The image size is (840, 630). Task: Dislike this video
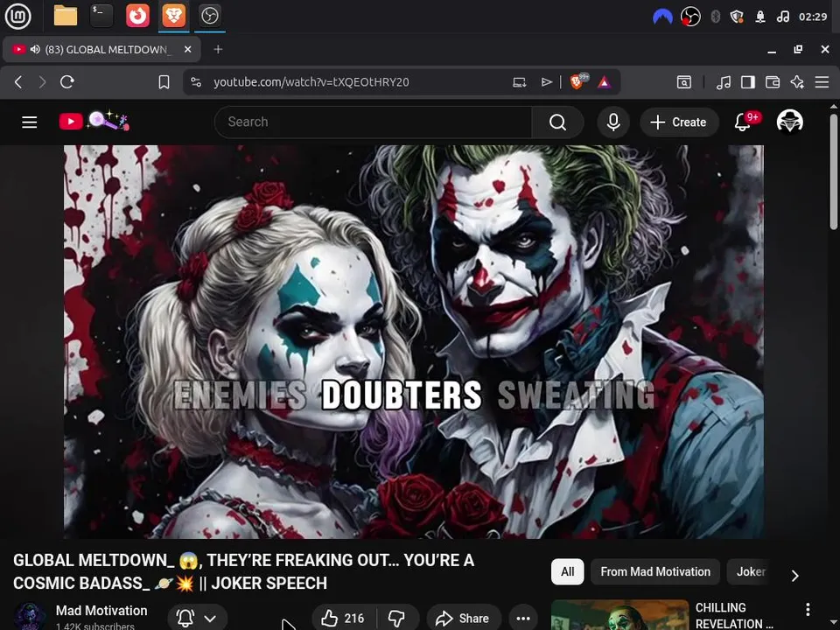(397, 619)
